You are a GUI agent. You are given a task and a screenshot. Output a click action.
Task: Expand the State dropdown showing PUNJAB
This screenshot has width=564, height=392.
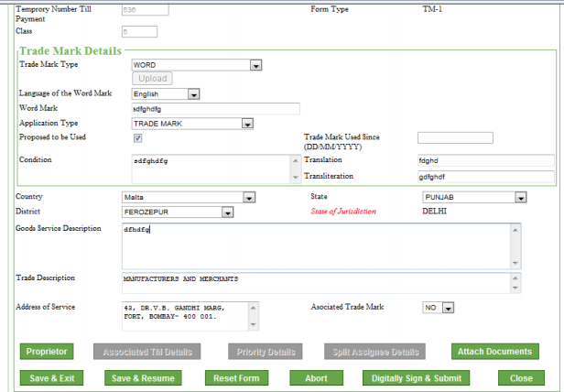tap(474, 197)
